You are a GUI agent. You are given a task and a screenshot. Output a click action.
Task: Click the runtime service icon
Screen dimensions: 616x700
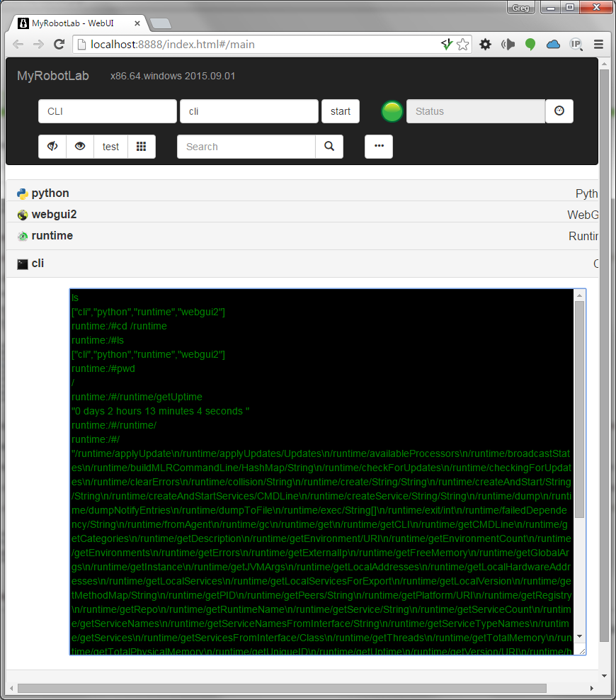click(x=22, y=236)
